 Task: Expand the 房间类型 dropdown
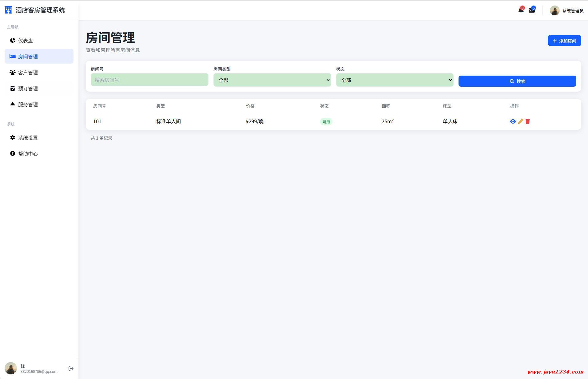[x=272, y=80]
